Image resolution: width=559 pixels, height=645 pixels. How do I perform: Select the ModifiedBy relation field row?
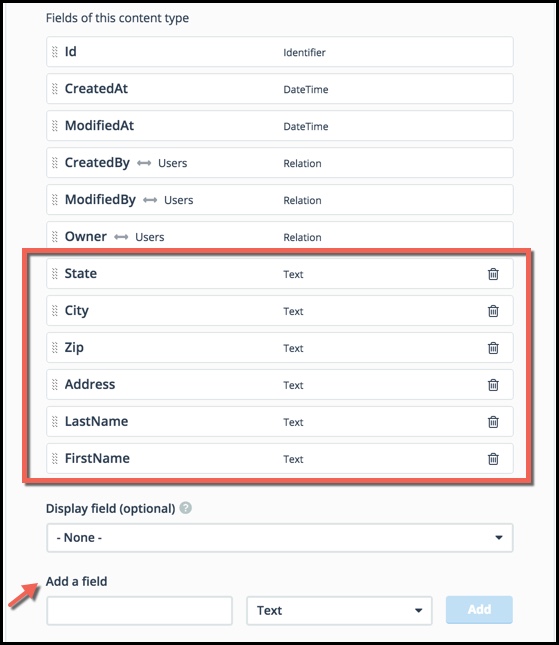point(280,200)
